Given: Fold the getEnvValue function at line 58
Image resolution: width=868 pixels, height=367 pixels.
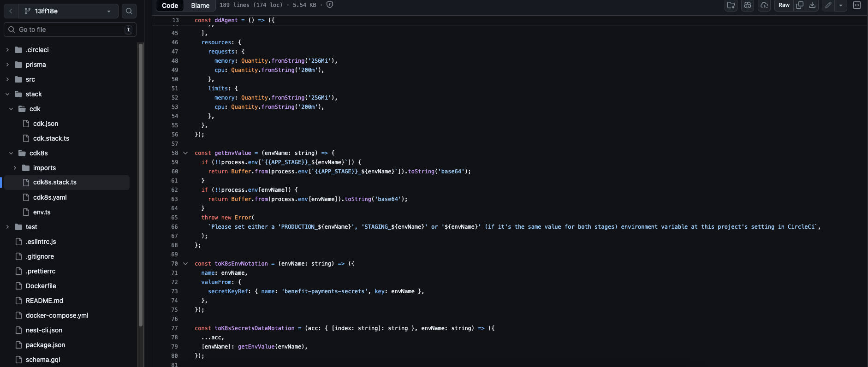Looking at the screenshot, I should 185,153.
